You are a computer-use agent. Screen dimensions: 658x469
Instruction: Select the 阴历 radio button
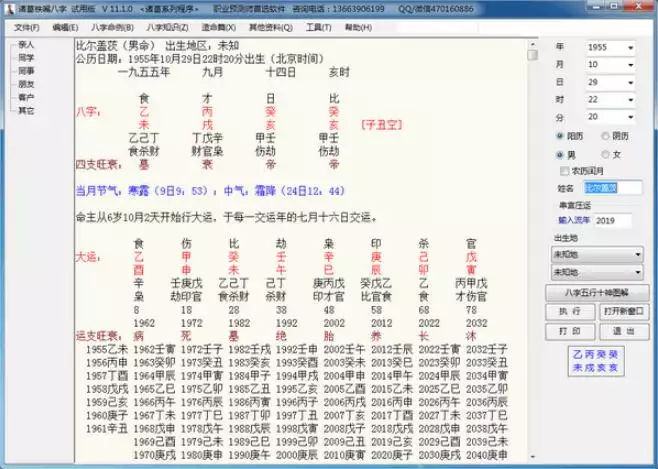[x=605, y=136]
